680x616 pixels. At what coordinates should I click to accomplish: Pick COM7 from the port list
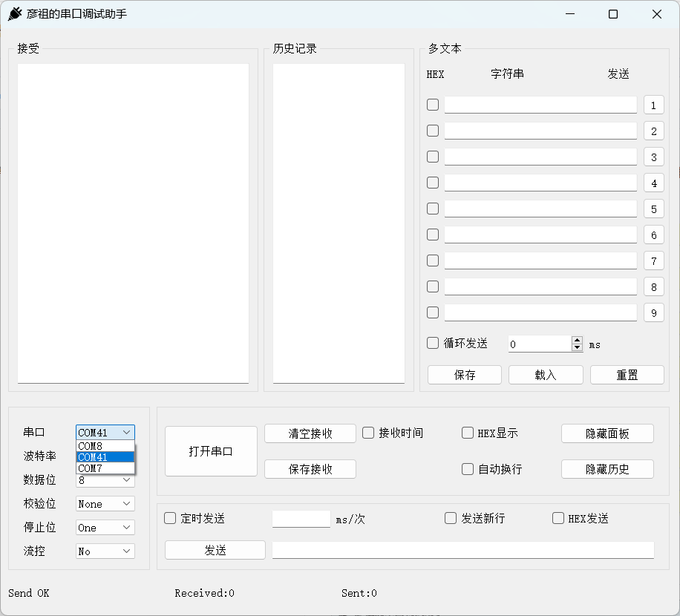coord(105,468)
